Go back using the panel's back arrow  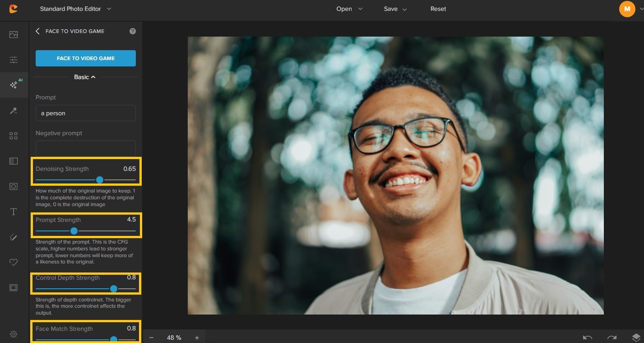(38, 31)
